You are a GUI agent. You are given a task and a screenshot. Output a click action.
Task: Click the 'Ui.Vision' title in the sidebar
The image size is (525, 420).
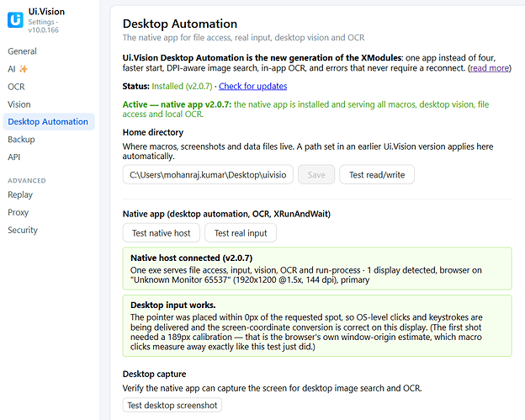pyautogui.click(x=46, y=12)
